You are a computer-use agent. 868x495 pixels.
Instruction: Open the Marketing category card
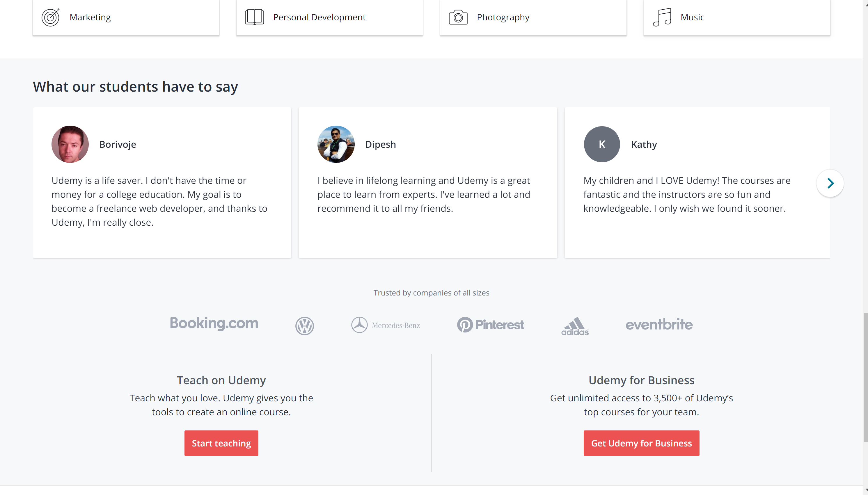(126, 17)
